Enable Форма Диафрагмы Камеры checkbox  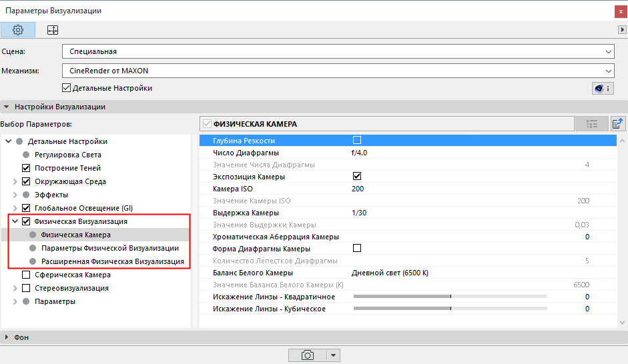pos(357,248)
